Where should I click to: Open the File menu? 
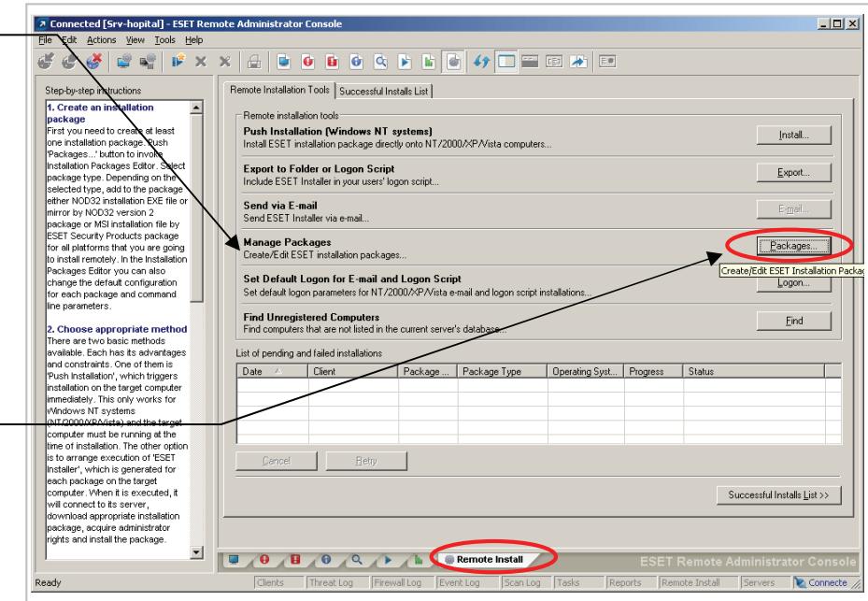click(x=45, y=40)
